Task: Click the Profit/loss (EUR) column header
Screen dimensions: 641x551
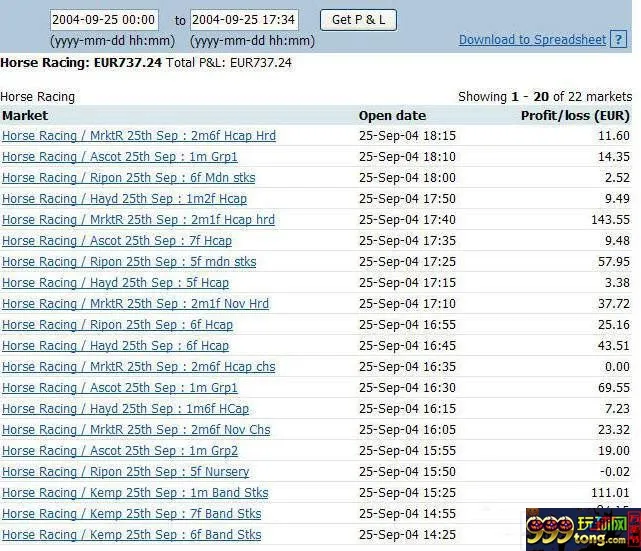Action: 575,116
